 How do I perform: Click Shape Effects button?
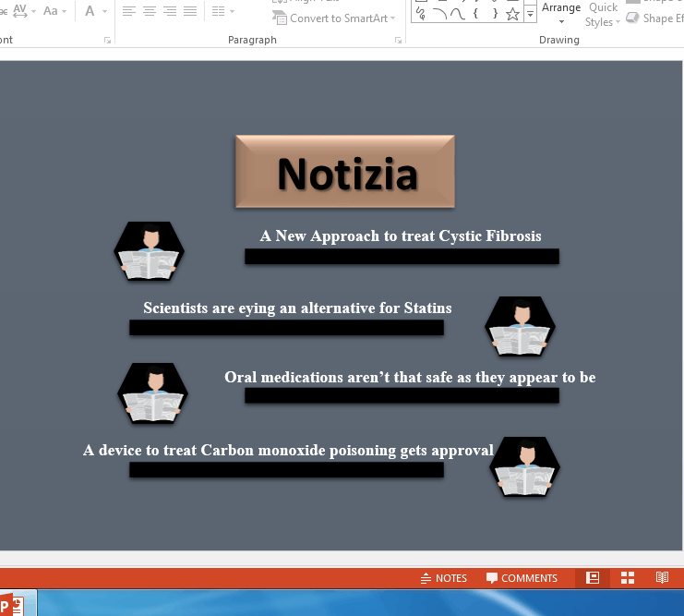(654, 18)
